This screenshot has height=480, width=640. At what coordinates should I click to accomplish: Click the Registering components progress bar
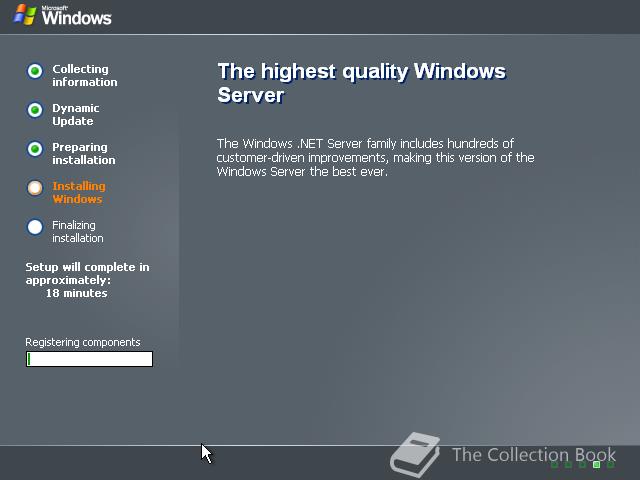point(89,359)
